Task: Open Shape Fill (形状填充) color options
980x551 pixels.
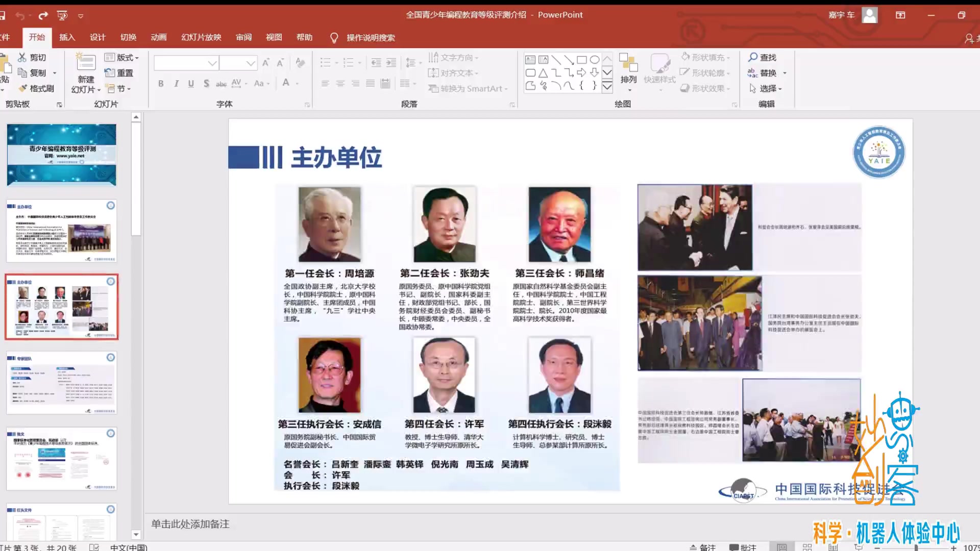Action: click(705, 58)
